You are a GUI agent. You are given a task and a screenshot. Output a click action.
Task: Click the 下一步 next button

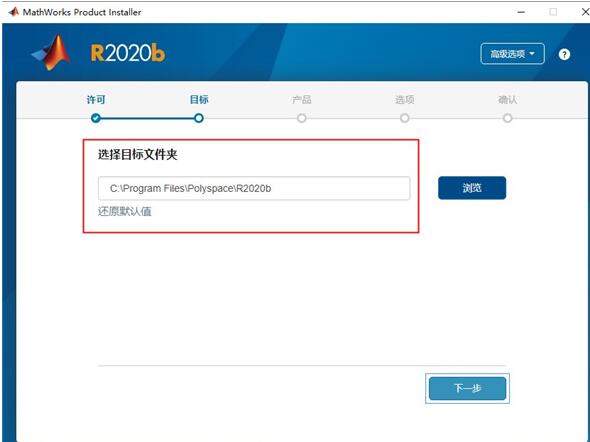pos(467,388)
